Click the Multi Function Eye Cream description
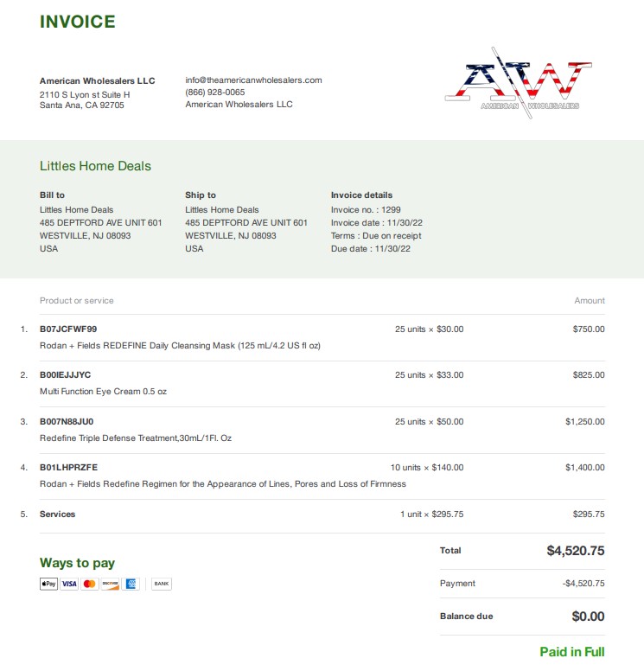This screenshot has width=644, height=671. pyautogui.click(x=103, y=392)
